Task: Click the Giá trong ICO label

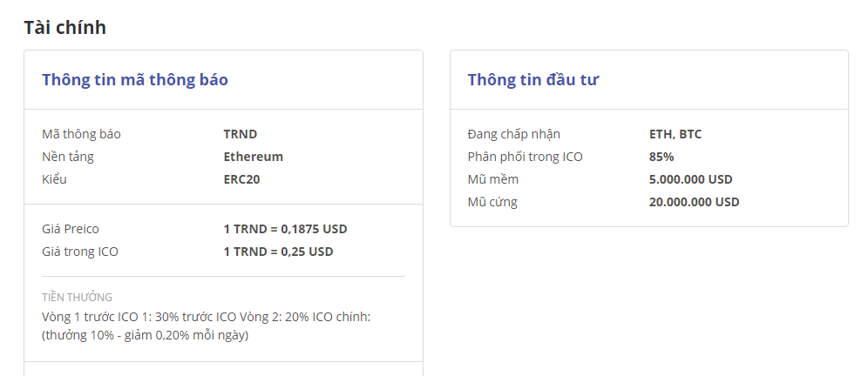Action: tap(80, 252)
